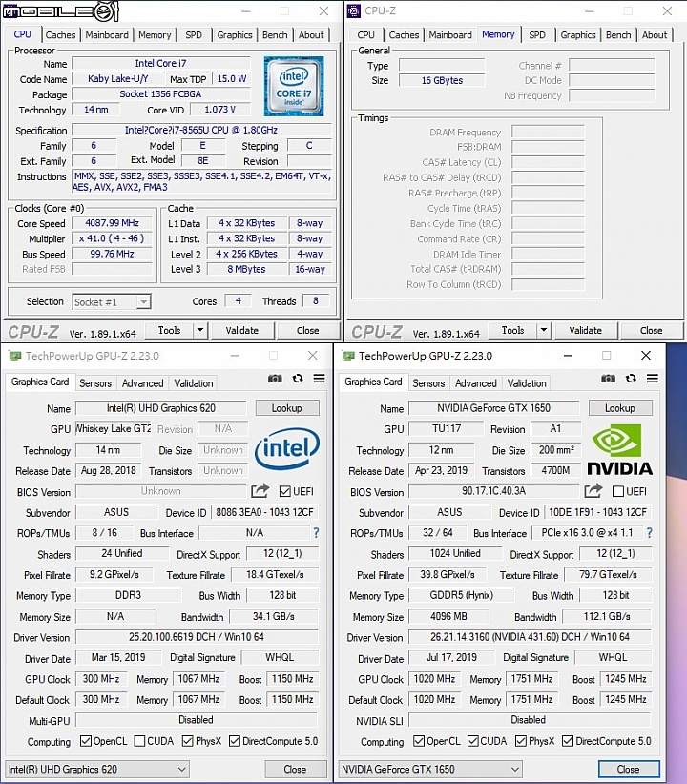
Task: Click Lookup in the Intel GPU-Z window
Action: 286,408
